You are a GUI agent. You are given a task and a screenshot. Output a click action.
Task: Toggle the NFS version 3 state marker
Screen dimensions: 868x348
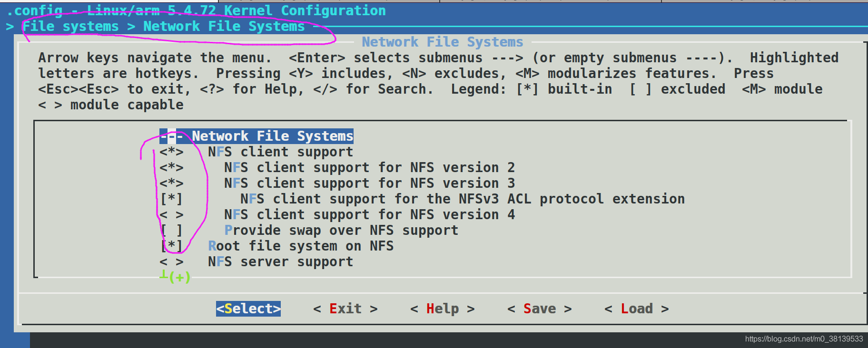[x=171, y=184]
